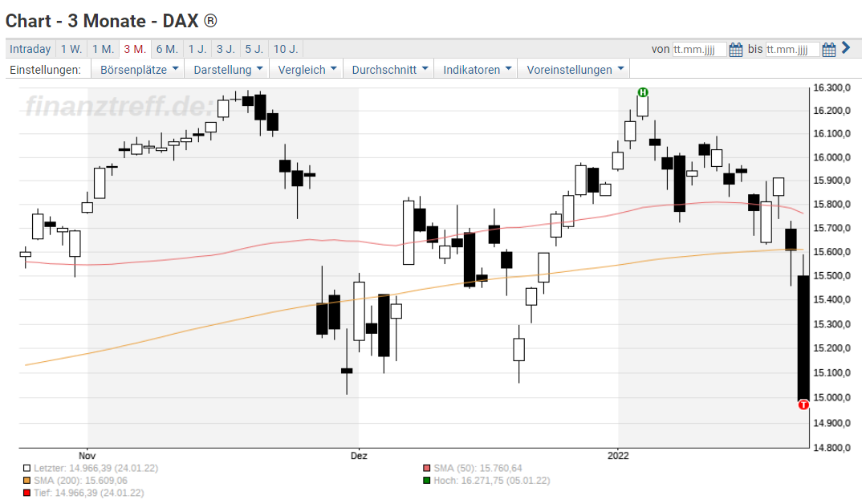Click the Nov label on the time axis

(x=87, y=455)
